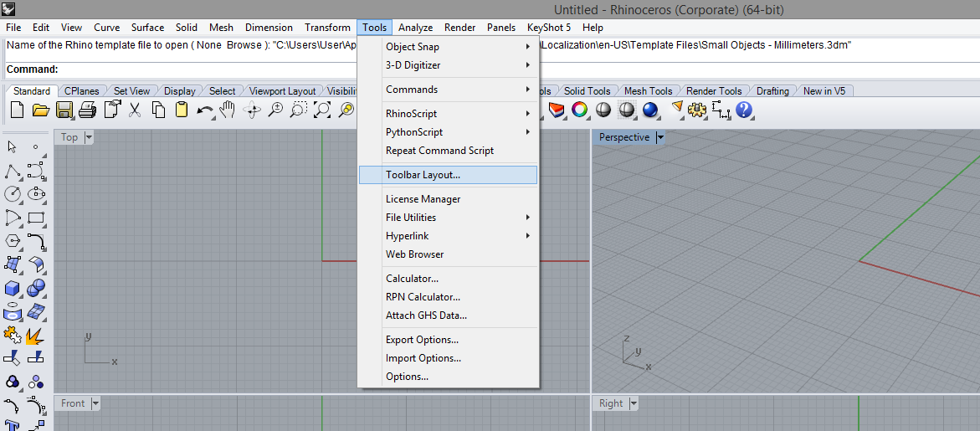Click the Dimension tool icon
980x431 pixels.
[x=721, y=110]
